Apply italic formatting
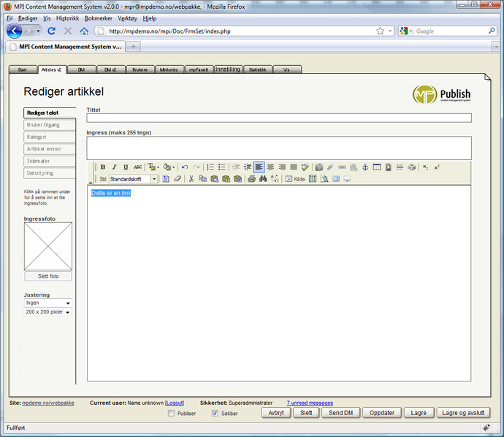Image resolution: width=504 pixels, height=437 pixels. pyautogui.click(x=114, y=167)
